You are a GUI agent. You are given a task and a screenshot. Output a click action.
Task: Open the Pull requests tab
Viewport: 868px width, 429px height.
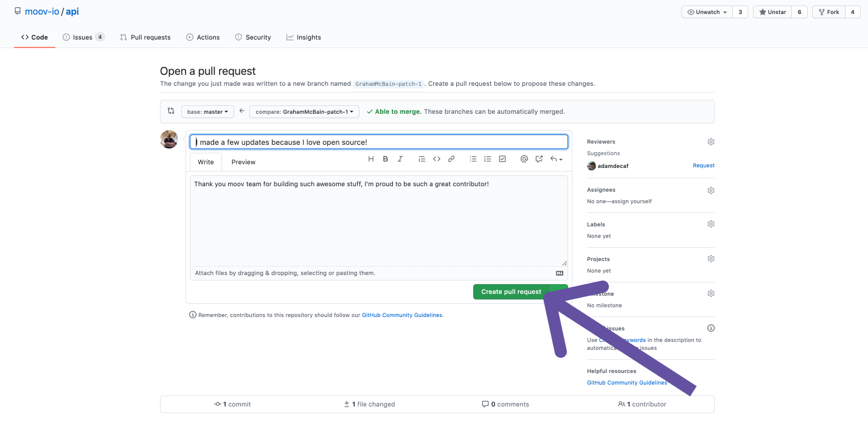coord(145,37)
